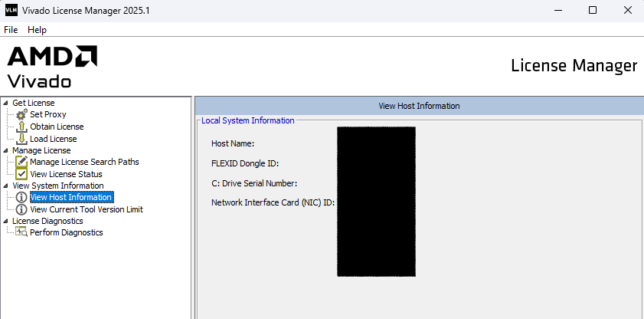Screen dimensions: 644x319
Task: Click the AMD Vivado logo
Action: [x=52, y=66]
